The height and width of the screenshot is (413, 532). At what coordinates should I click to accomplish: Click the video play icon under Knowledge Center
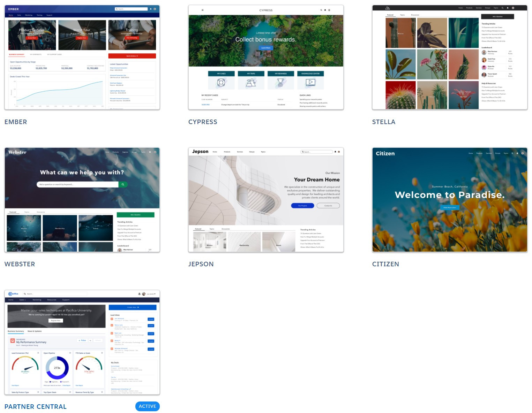pos(310,83)
